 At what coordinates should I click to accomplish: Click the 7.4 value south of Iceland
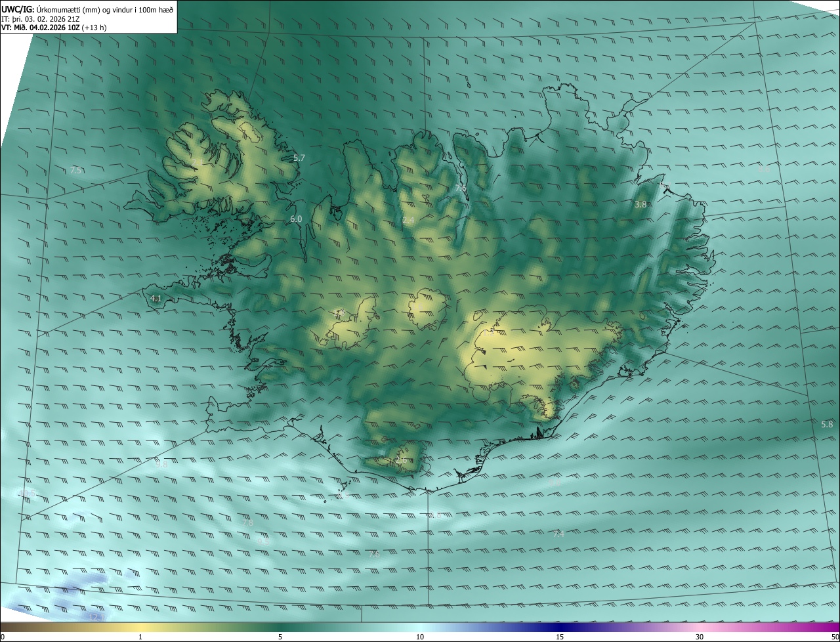pos(558,534)
